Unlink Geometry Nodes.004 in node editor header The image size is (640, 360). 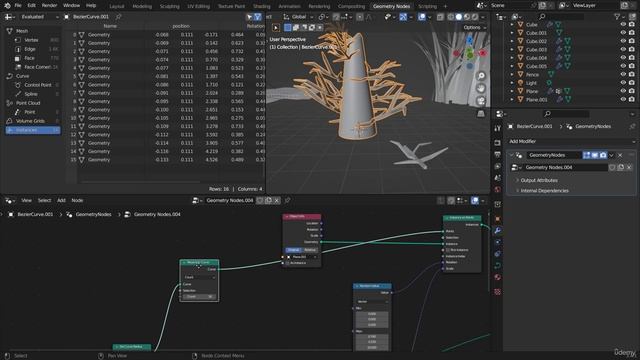pyautogui.click(x=277, y=200)
